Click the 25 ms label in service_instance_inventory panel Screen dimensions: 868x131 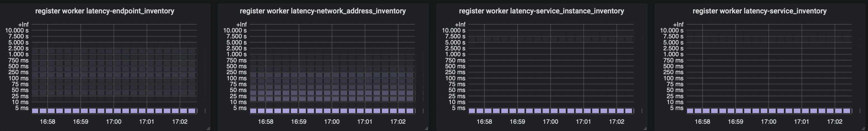tap(457, 96)
